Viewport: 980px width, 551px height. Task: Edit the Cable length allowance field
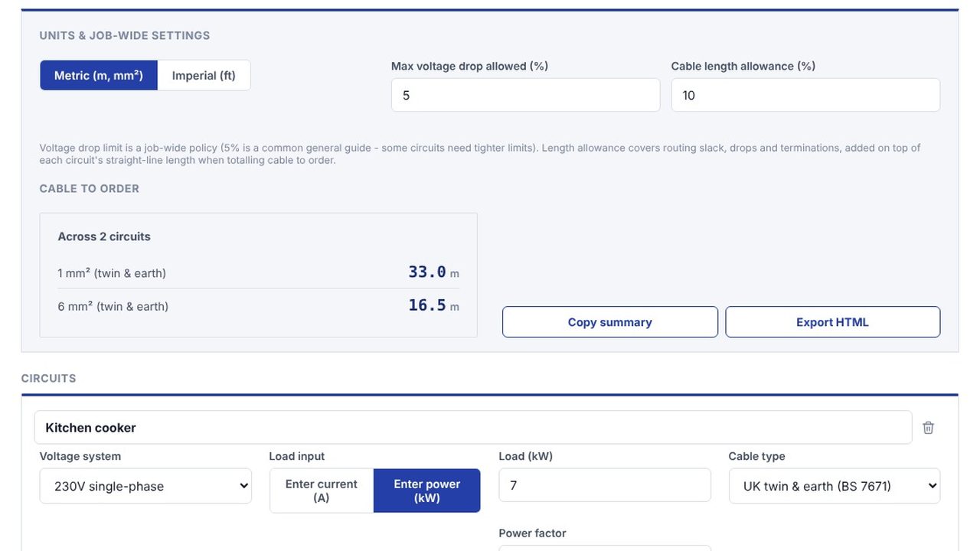click(x=805, y=95)
